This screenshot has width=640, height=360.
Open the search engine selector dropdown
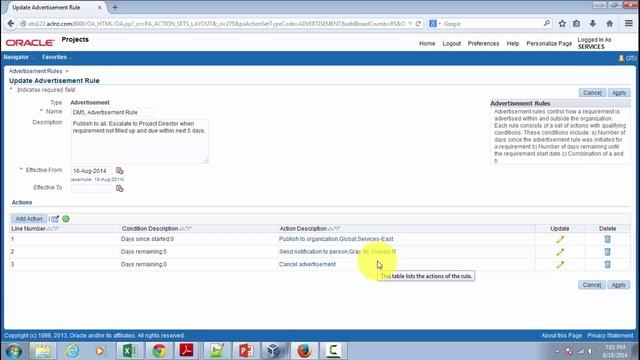click(x=435, y=24)
